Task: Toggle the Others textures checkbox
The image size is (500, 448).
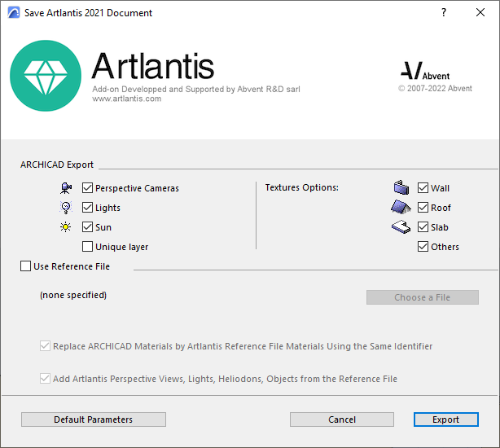Action: (x=423, y=247)
